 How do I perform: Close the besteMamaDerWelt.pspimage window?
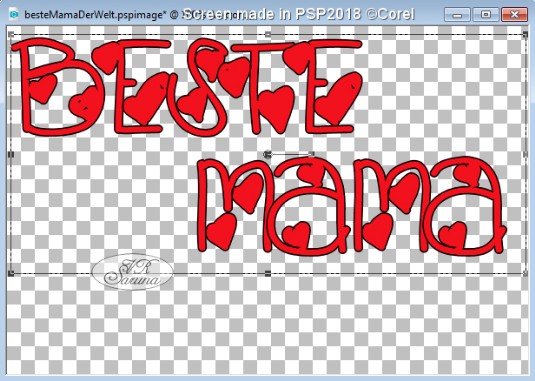514,15
